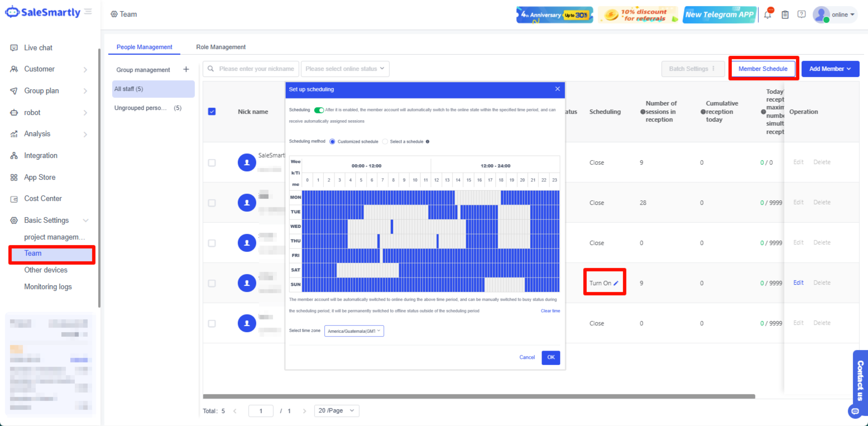Select the People Management tab
Image resolution: width=868 pixels, height=426 pixels.
pos(144,47)
